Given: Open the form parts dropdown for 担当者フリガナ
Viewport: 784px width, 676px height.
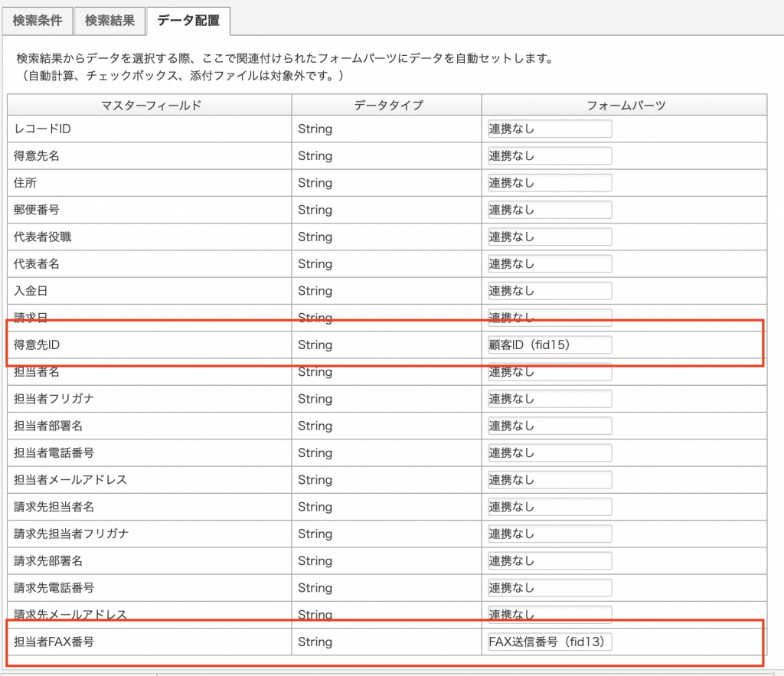Looking at the screenshot, I should click(550, 399).
